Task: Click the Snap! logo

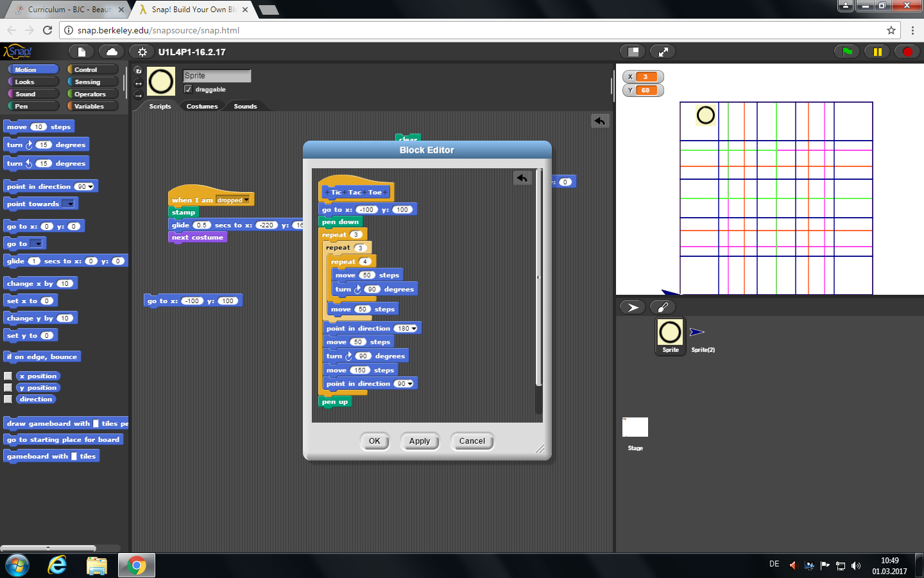Action: click(x=17, y=52)
